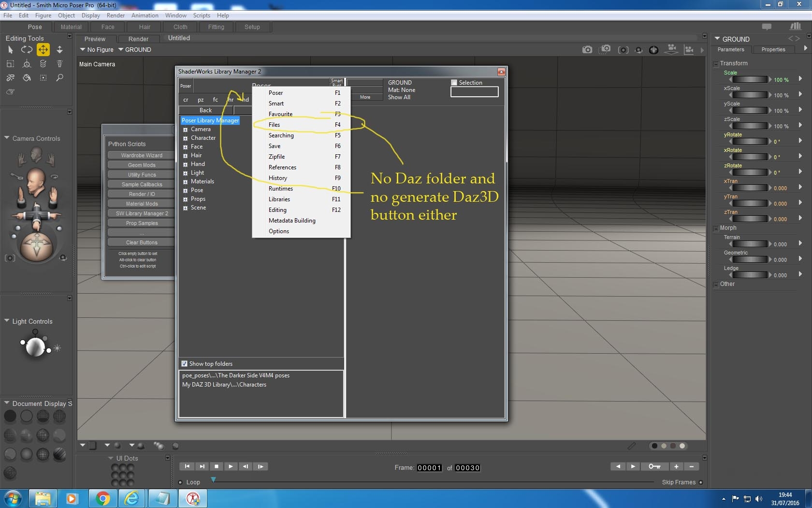The image size is (812, 508).
Task: Remove key frame with minus button
Action: (x=692, y=466)
